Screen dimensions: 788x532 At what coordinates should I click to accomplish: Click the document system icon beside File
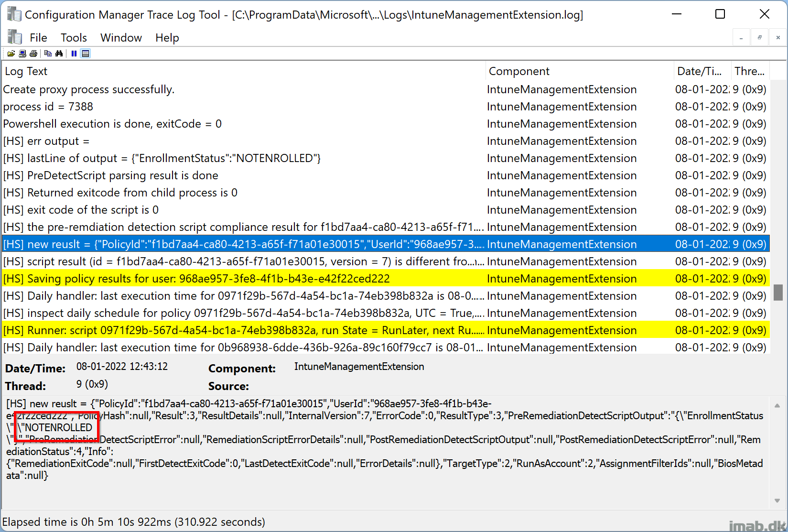(x=15, y=37)
